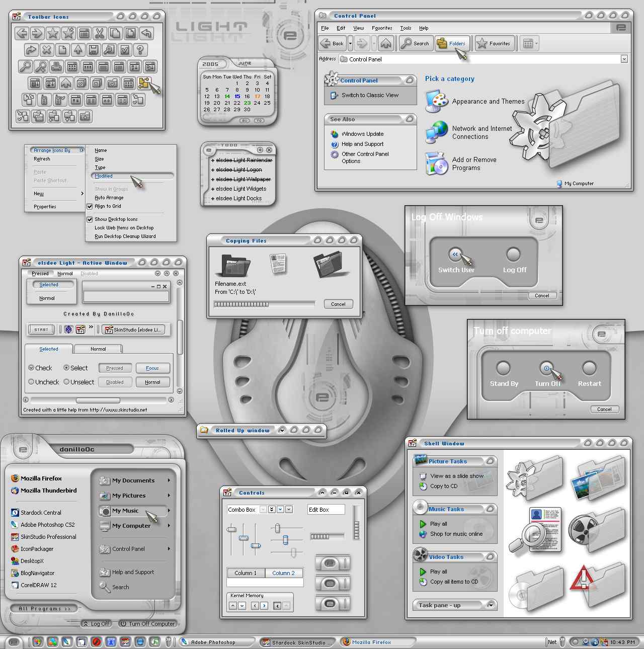The image size is (644, 649).
Task: Click into the Edit Box field
Action: coord(326,510)
